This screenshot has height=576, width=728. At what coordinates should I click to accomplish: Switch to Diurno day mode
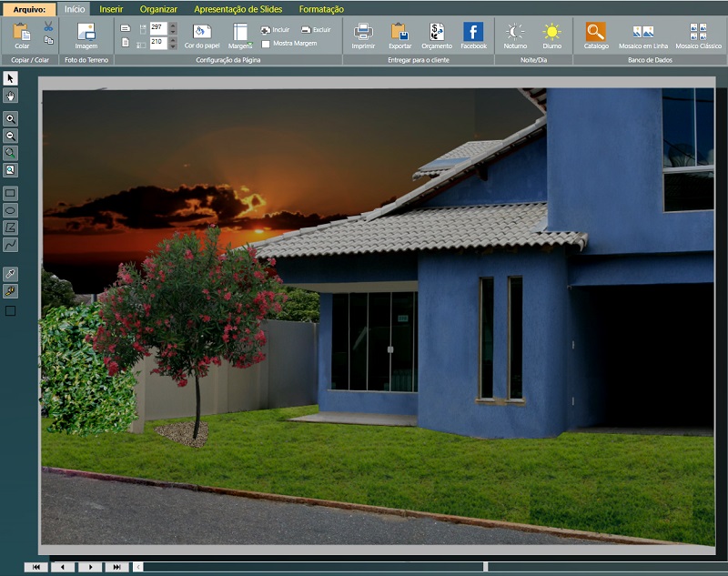tap(551, 34)
